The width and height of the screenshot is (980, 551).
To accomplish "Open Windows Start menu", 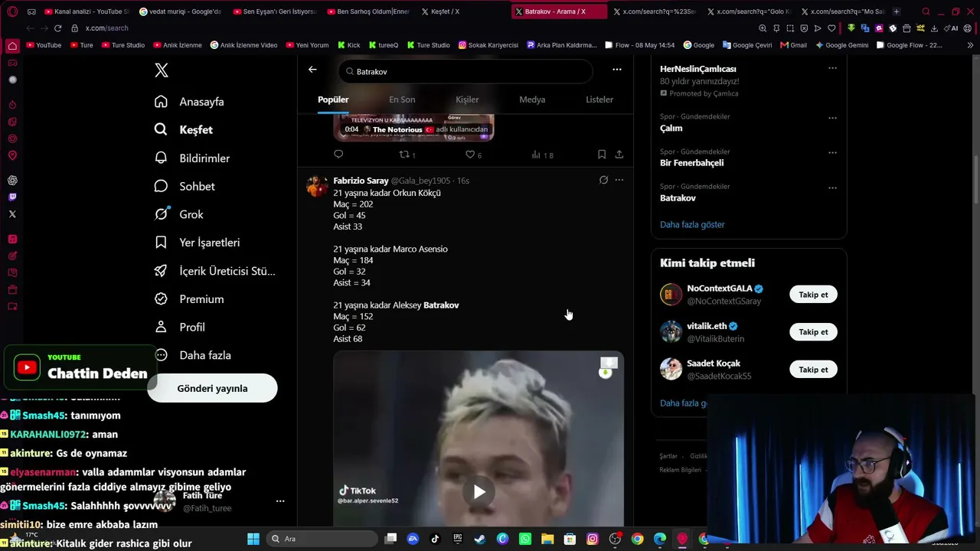I will [253, 539].
